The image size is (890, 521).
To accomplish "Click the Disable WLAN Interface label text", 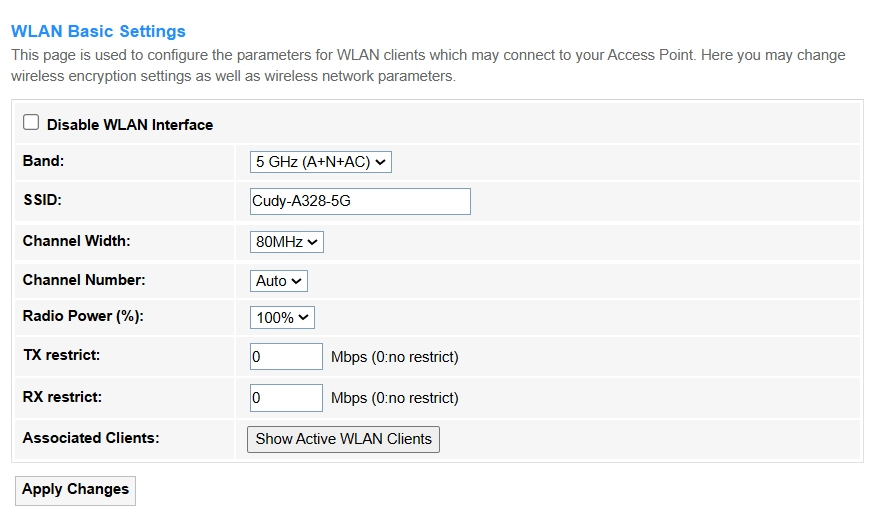I will pyautogui.click(x=130, y=125).
